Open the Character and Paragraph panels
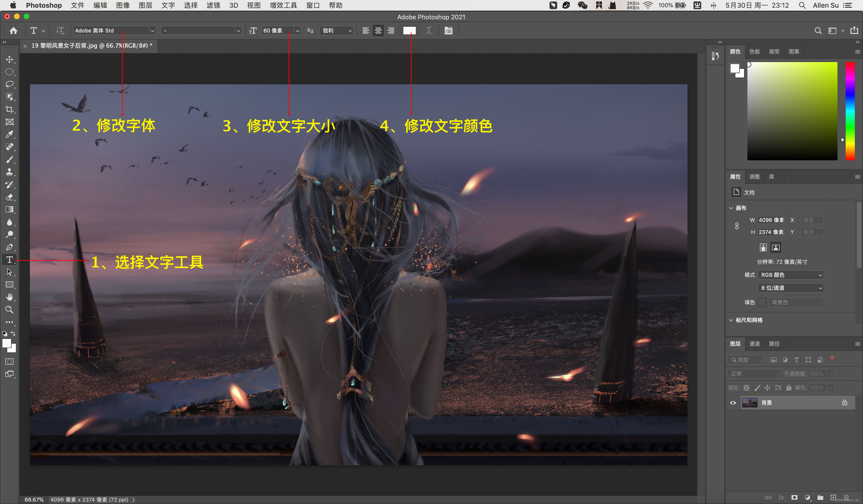Image resolution: width=863 pixels, height=504 pixels. (448, 31)
